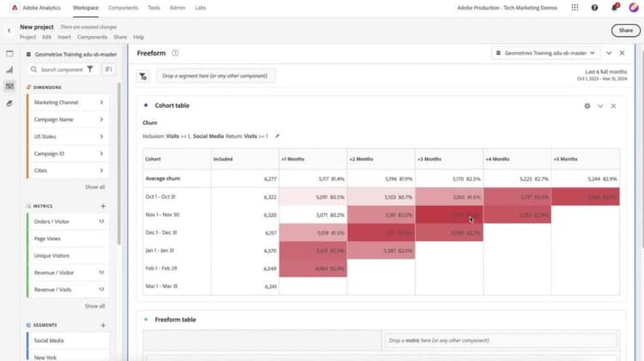Open Components top navigation
The width and height of the screenshot is (644, 361).
pos(123,8)
